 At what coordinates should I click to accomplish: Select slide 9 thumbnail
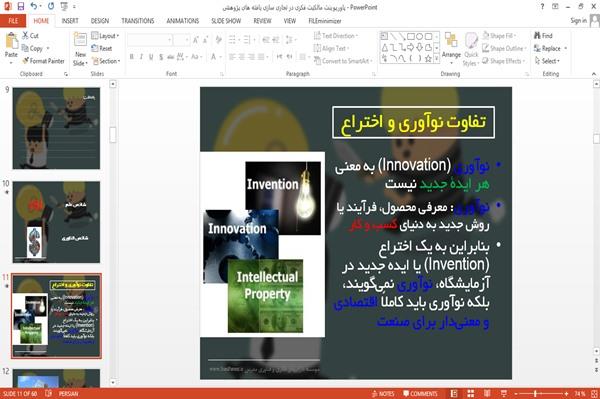click(x=56, y=128)
